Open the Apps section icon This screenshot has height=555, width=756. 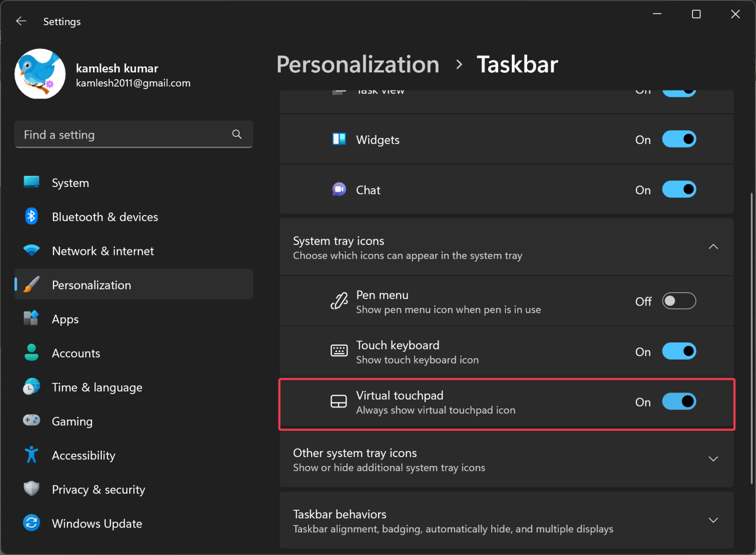[x=31, y=318]
